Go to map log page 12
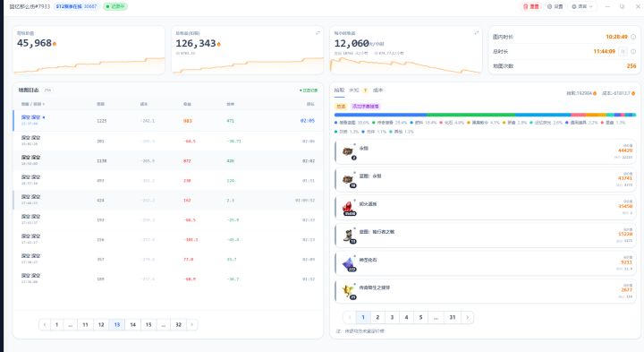644x352 pixels. tap(101, 324)
